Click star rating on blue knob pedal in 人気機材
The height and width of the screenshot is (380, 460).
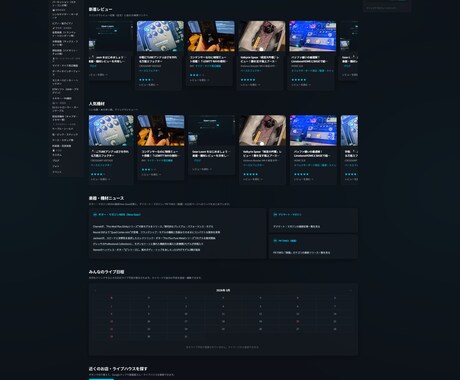pos(98,174)
